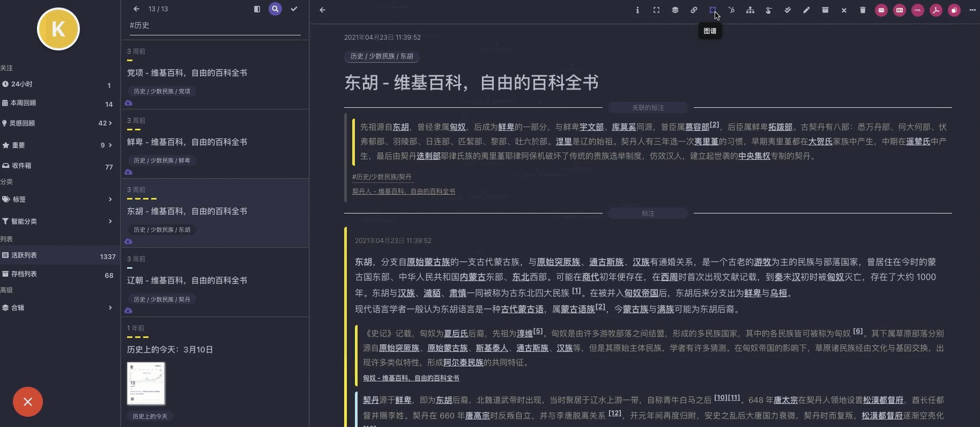Screen dimensions: 980x427
Task: Click the cloud icon under 辽朝 note
Action: tap(129, 311)
